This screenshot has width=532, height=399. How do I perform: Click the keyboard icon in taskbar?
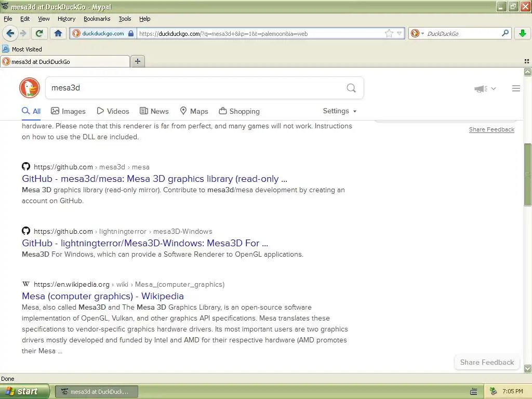coord(474,392)
